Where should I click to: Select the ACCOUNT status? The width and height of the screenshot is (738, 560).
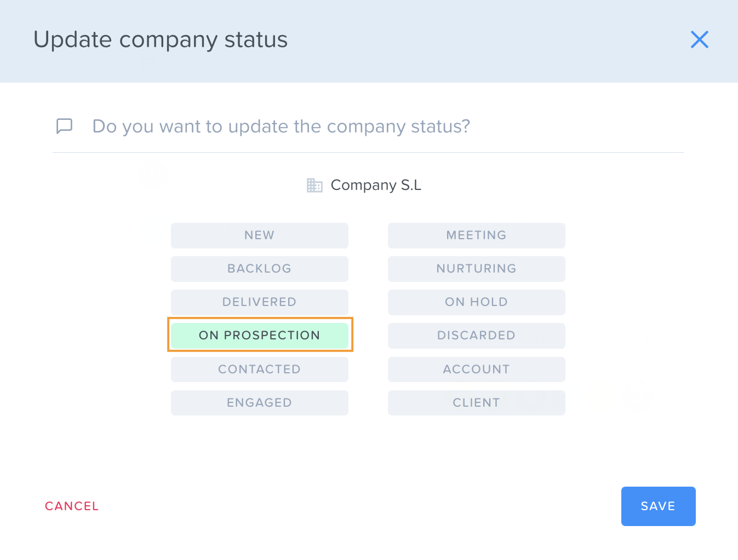[477, 370]
